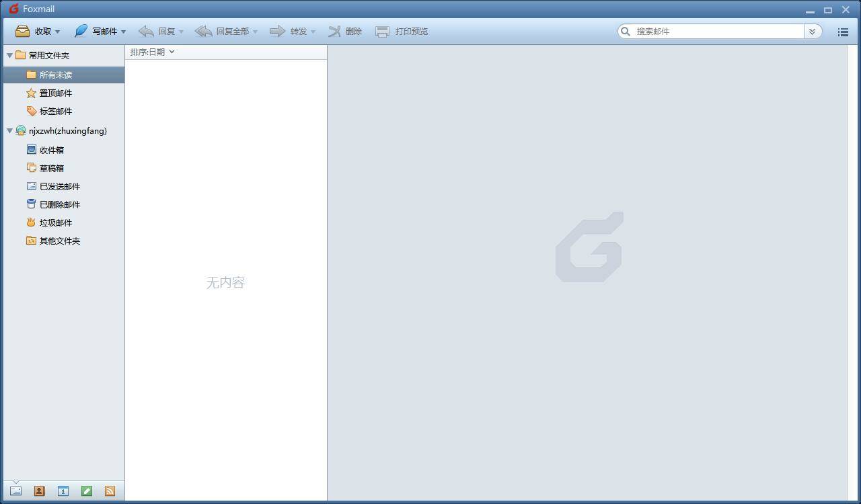
Task: Open the 垃圾邮件 junk folder
Action: tap(55, 222)
